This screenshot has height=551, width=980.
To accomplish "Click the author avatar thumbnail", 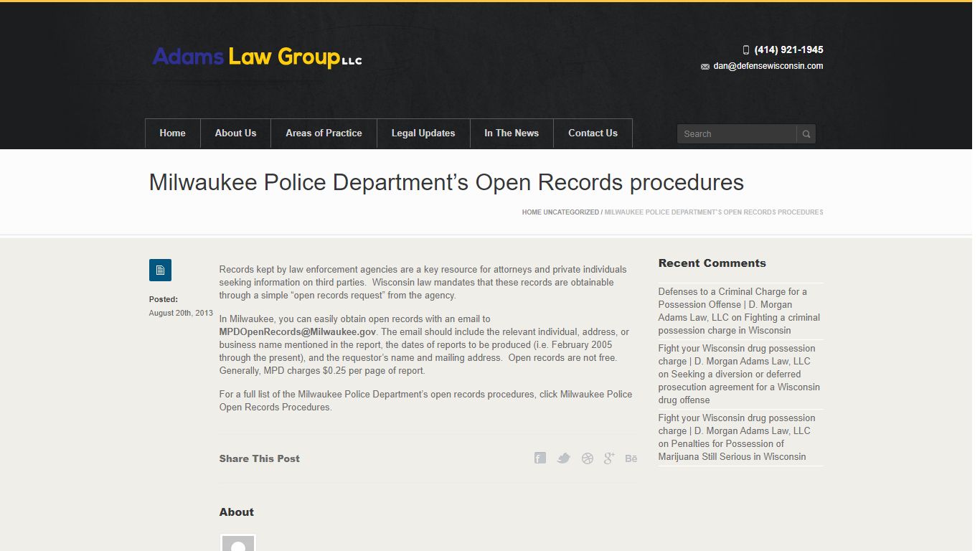I will (238, 542).
